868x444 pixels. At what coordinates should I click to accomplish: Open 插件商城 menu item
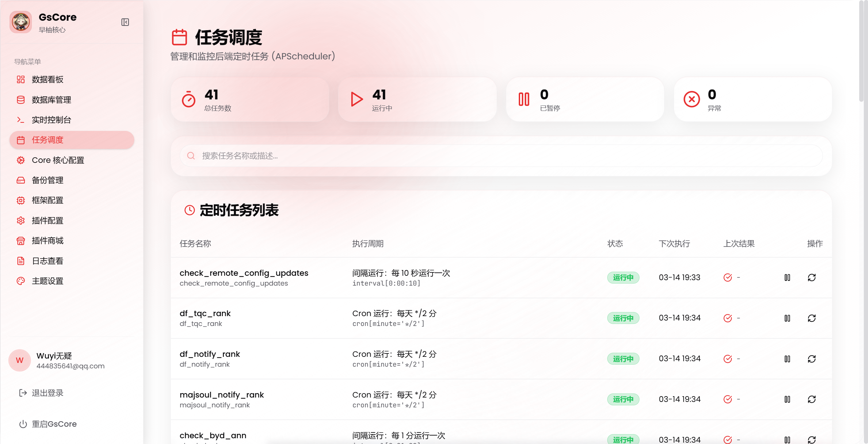[47, 240]
